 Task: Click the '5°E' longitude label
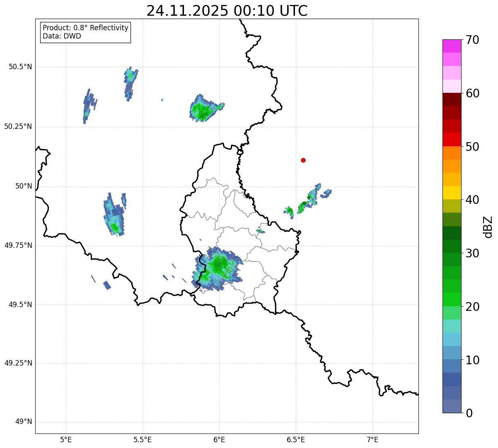[66, 439]
